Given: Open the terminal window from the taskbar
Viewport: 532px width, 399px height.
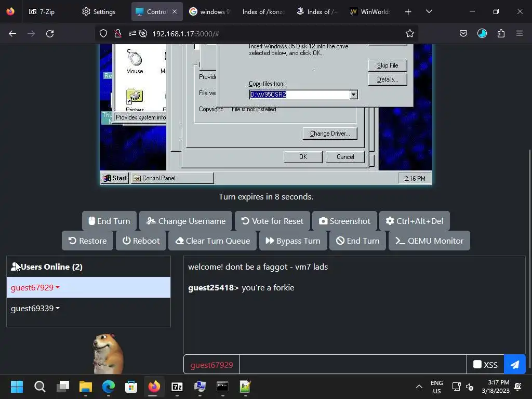Looking at the screenshot, I should tap(222, 387).
